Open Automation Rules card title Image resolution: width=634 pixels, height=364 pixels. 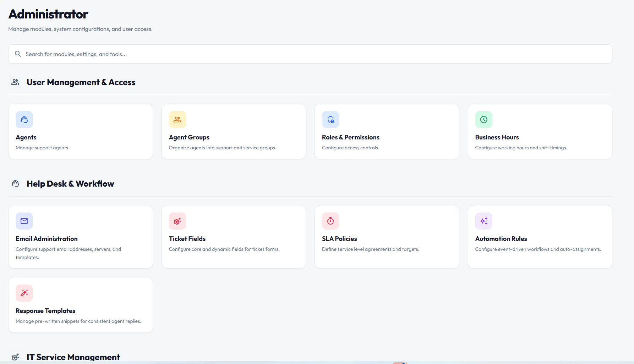click(501, 239)
